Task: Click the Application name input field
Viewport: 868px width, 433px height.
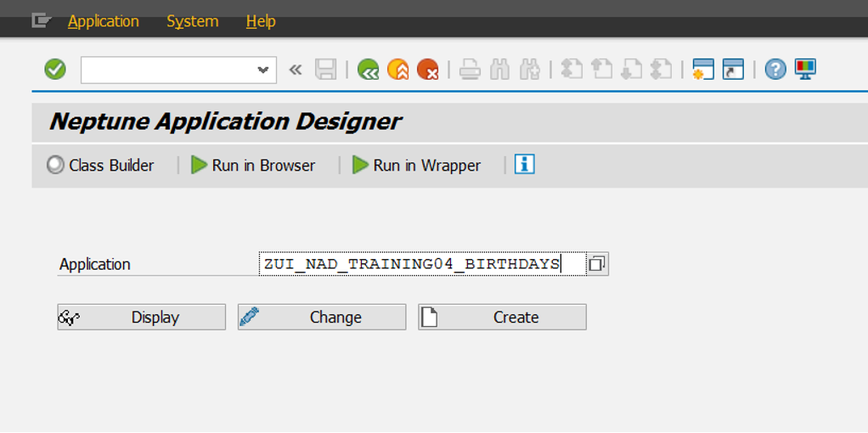Action: point(422,264)
